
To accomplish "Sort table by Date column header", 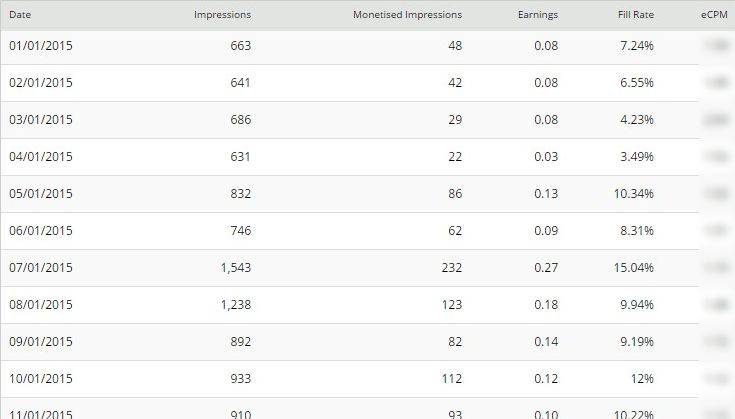I will point(20,15).
